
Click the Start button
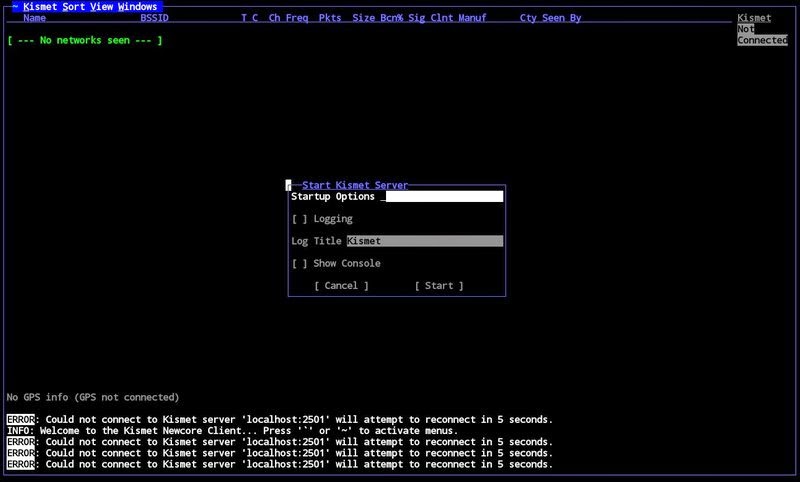coord(439,286)
